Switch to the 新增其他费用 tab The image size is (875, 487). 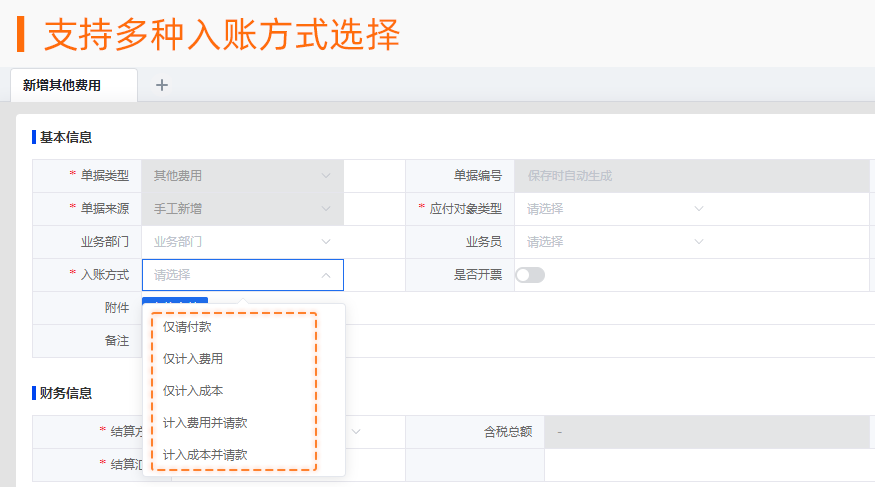click(62, 86)
